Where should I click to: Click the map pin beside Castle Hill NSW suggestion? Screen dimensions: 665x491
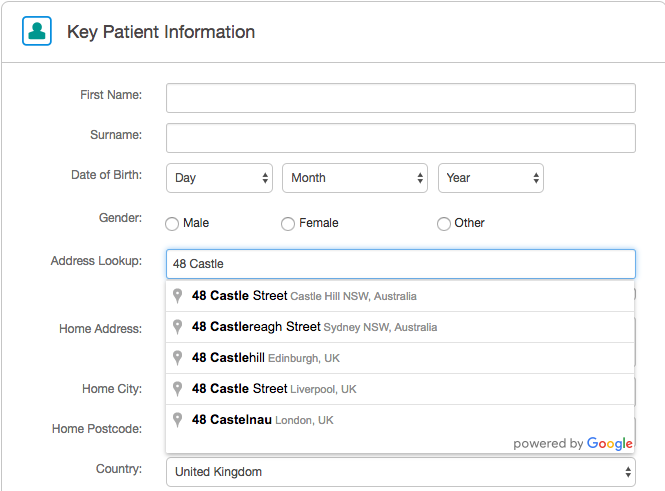178,296
